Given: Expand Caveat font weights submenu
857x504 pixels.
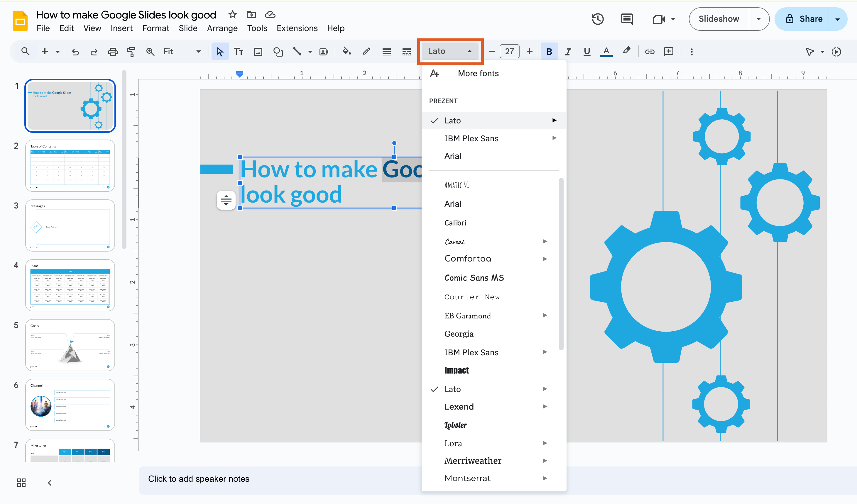Looking at the screenshot, I should (x=545, y=241).
